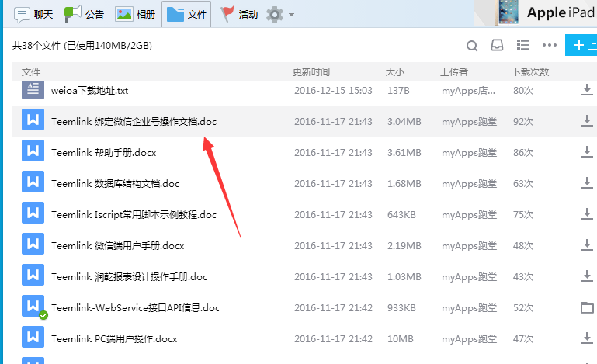Click the settings gear icon
Screen dimensions: 597x364
point(275,15)
